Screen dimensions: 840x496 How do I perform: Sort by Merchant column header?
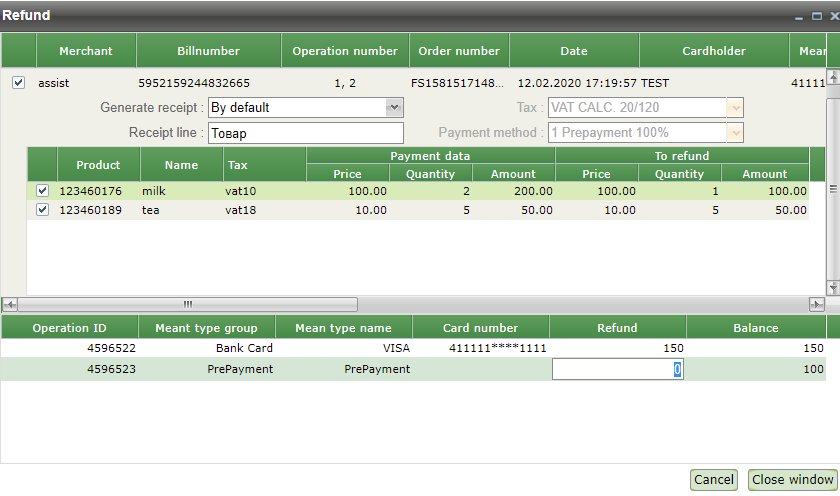click(x=86, y=51)
